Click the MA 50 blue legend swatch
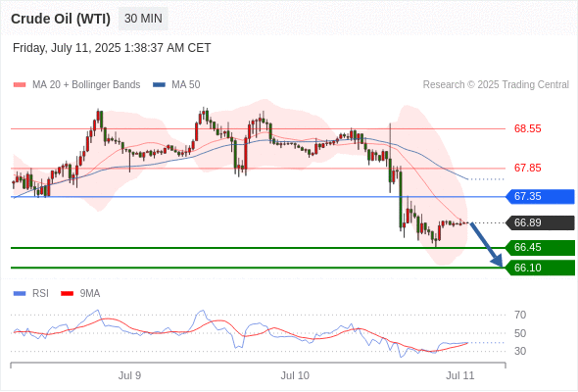This screenshot has height=392, width=578. click(x=159, y=85)
